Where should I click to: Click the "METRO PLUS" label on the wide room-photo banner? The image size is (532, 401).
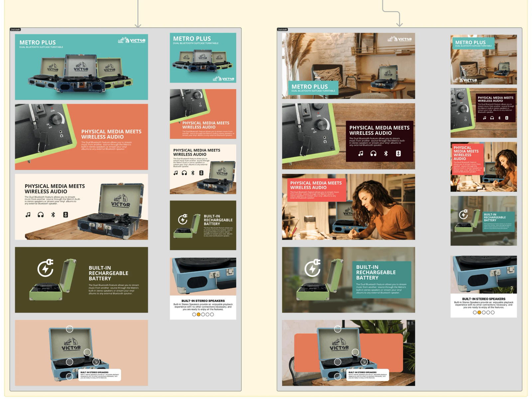[310, 86]
